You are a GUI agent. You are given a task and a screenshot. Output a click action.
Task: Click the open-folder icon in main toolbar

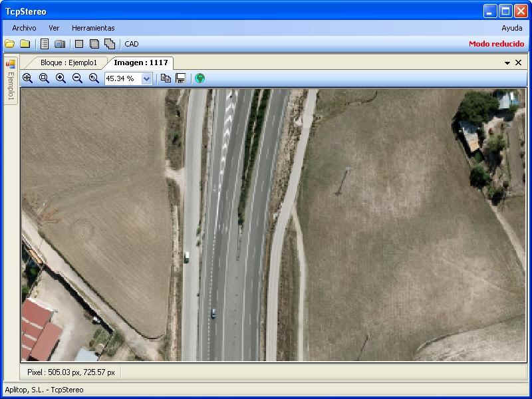10,44
